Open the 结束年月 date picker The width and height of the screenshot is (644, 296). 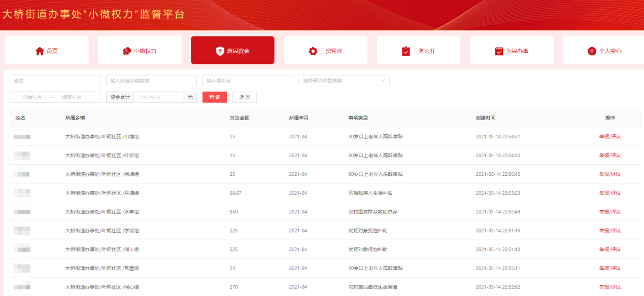pos(72,97)
